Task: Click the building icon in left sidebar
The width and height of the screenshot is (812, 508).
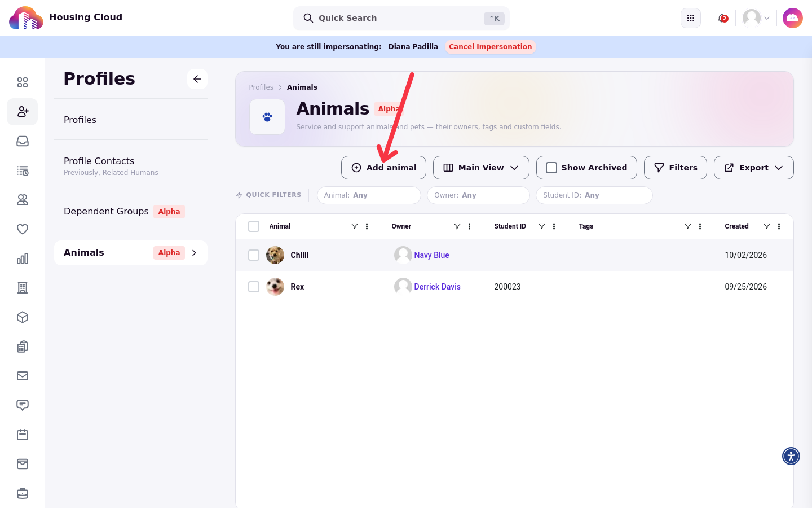Action: 23,288
